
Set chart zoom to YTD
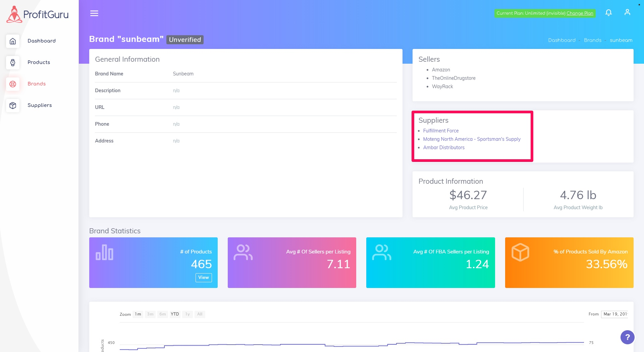(175, 314)
